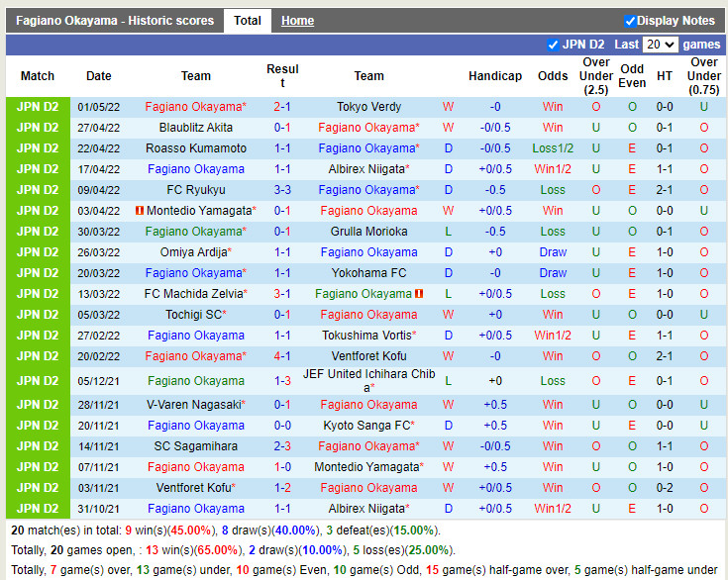Click the JPN D2 league cell for 01/05/22
Image resolution: width=728 pixels, height=580 pixels.
[38, 107]
